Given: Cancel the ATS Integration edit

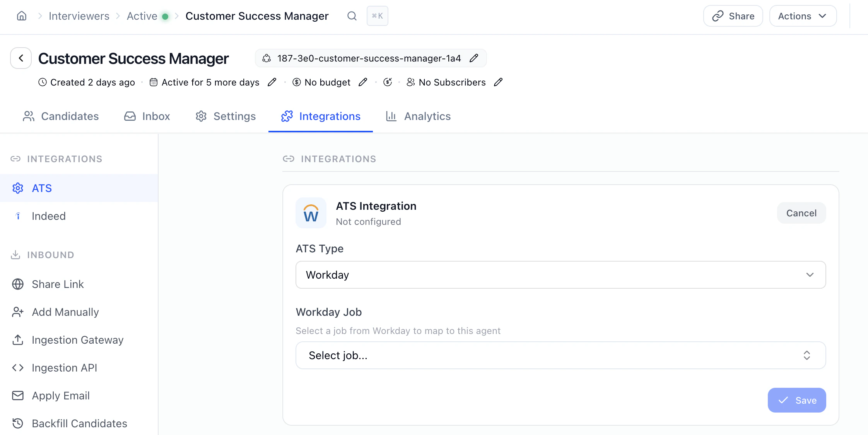Looking at the screenshot, I should coord(801,213).
